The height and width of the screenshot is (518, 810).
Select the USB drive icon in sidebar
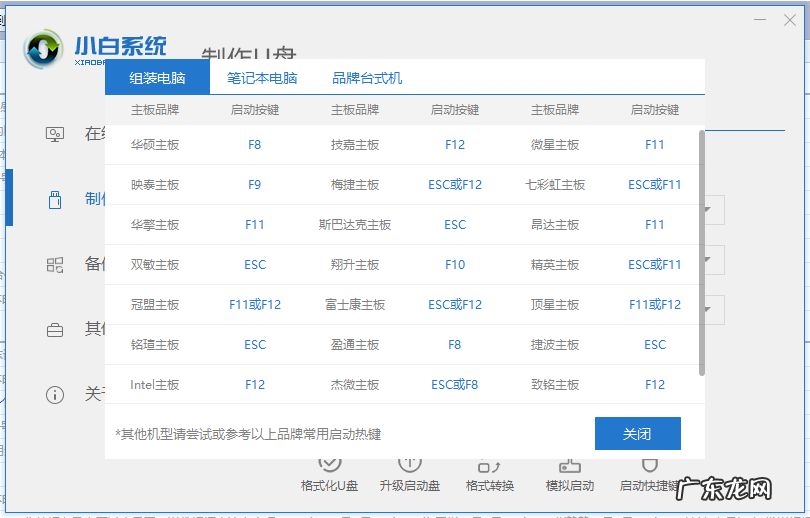pos(55,199)
